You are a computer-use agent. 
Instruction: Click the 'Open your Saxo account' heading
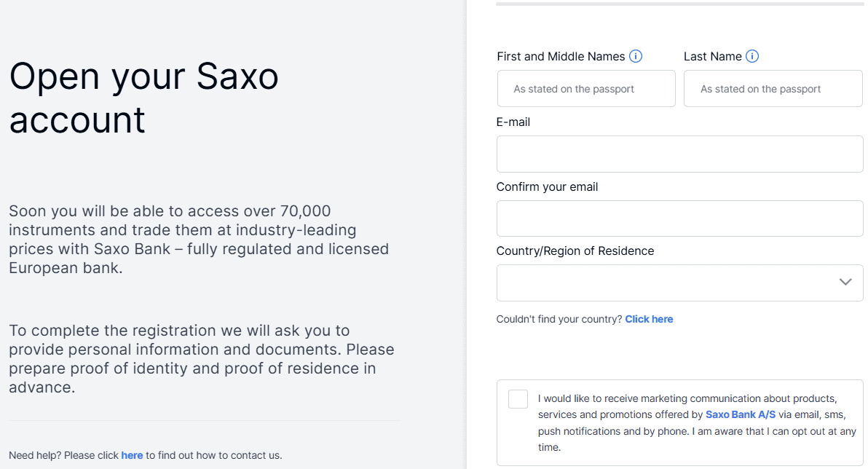coord(143,98)
